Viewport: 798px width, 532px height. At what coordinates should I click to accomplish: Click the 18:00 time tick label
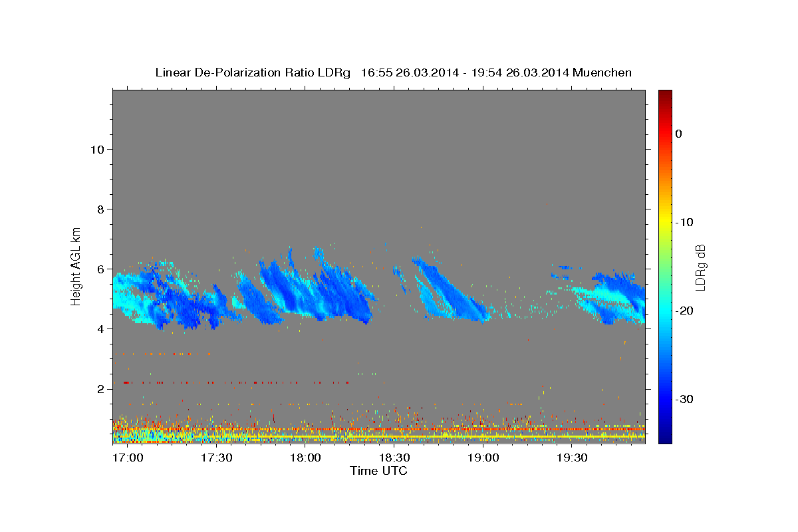pyautogui.click(x=305, y=458)
